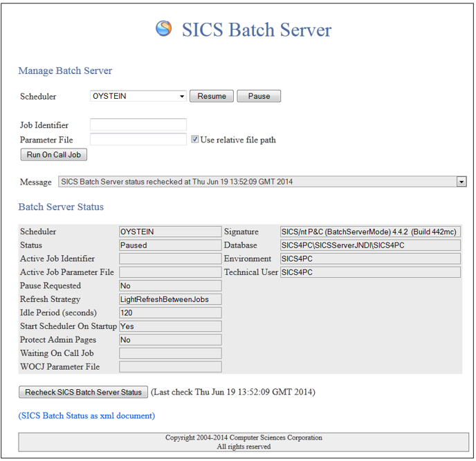Click the Refresh Strategy field value
Screen dimensions: 476x461
coord(170,299)
